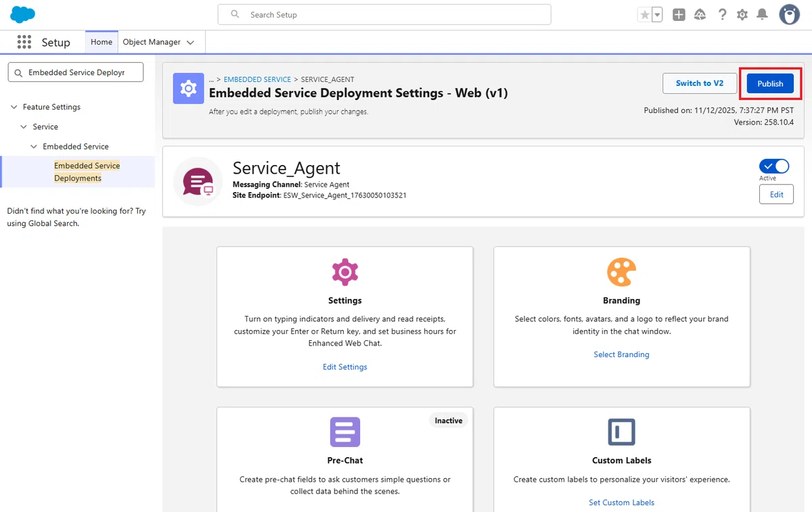Click the Branding palette icon
The width and height of the screenshot is (812, 512).
pyautogui.click(x=621, y=272)
